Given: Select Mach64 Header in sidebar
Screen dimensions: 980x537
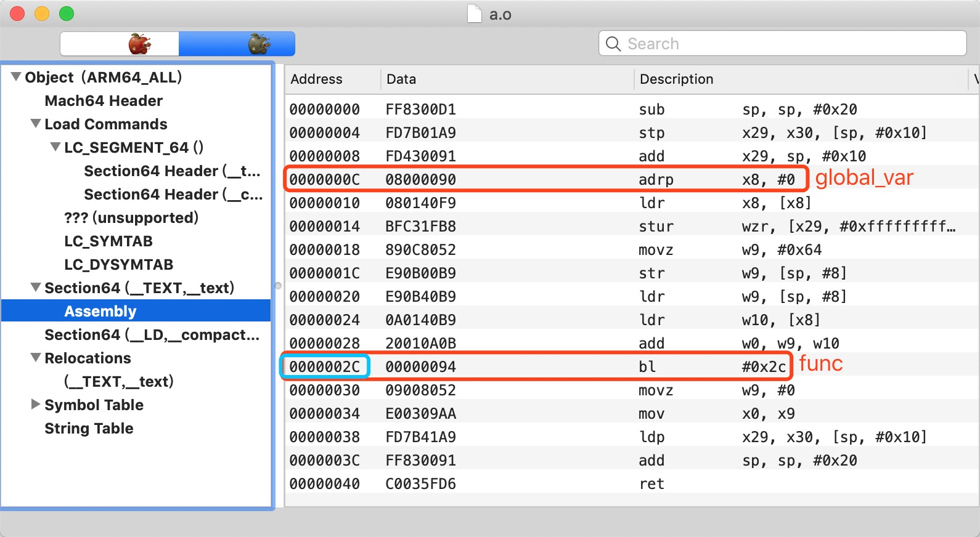Looking at the screenshot, I should click(x=104, y=100).
